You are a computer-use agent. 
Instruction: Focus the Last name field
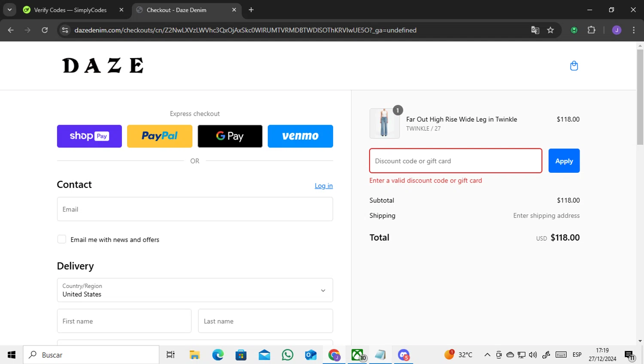tap(265, 321)
